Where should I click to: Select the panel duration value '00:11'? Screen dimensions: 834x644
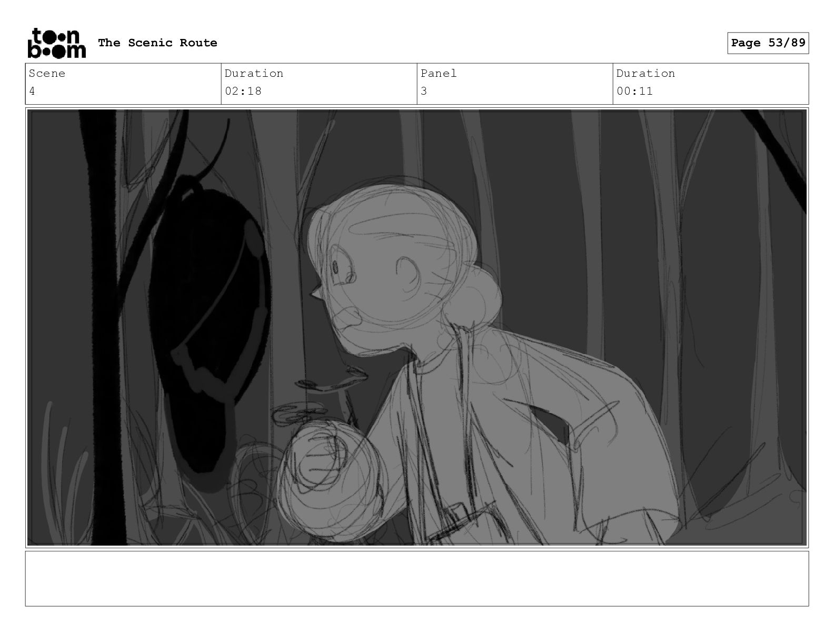click(x=635, y=91)
